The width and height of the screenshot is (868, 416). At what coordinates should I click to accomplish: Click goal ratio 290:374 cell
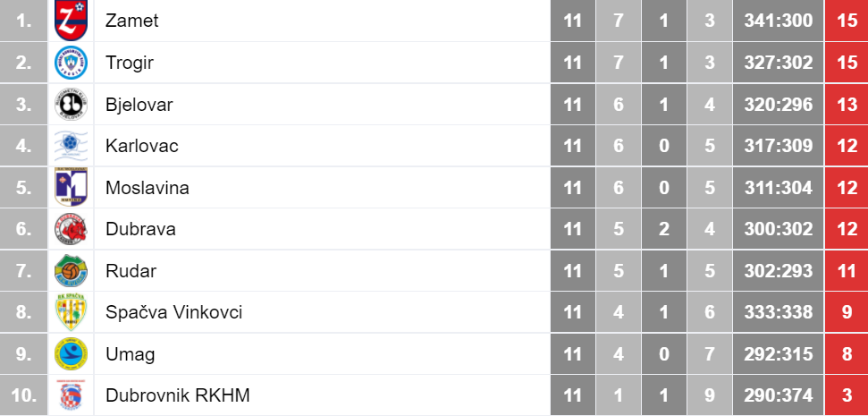[x=779, y=395]
